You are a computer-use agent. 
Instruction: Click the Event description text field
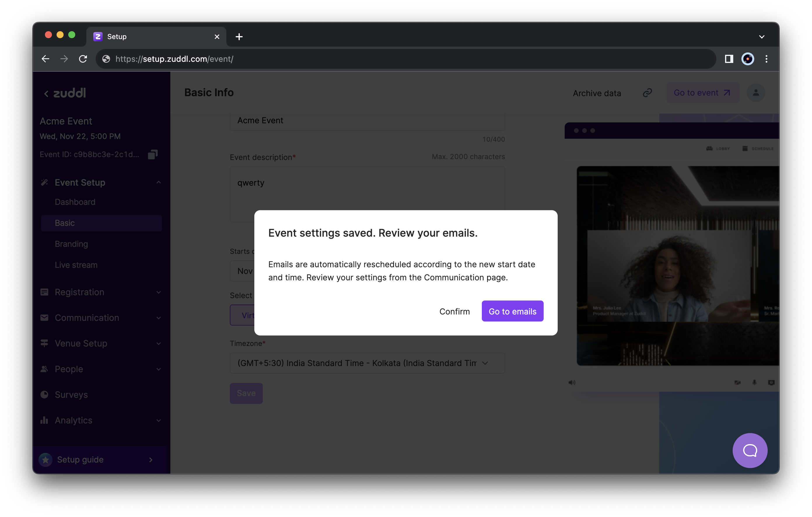[367, 189]
